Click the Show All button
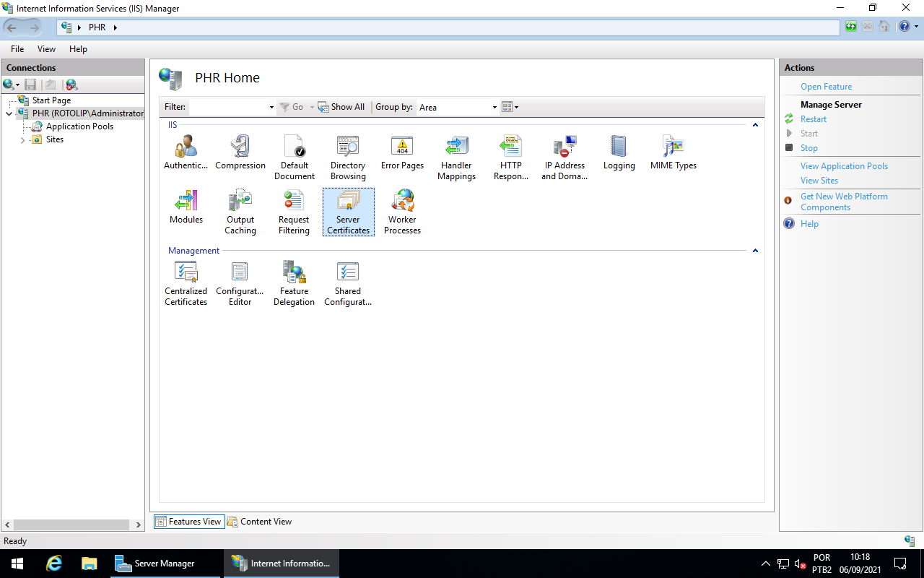The height and width of the screenshot is (578, 924). tap(341, 106)
